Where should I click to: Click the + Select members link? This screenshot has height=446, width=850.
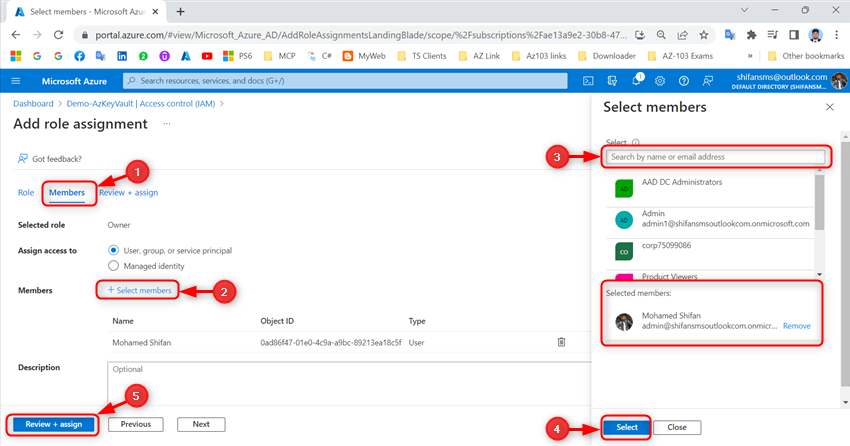pyautogui.click(x=139, y=290)
